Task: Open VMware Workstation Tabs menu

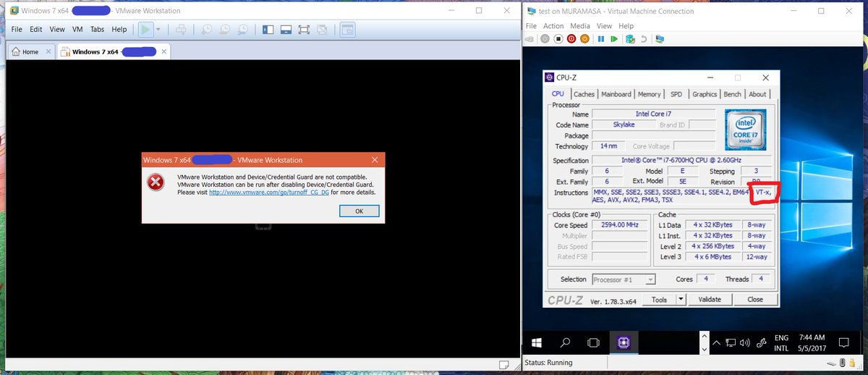Action: [98, 30]
